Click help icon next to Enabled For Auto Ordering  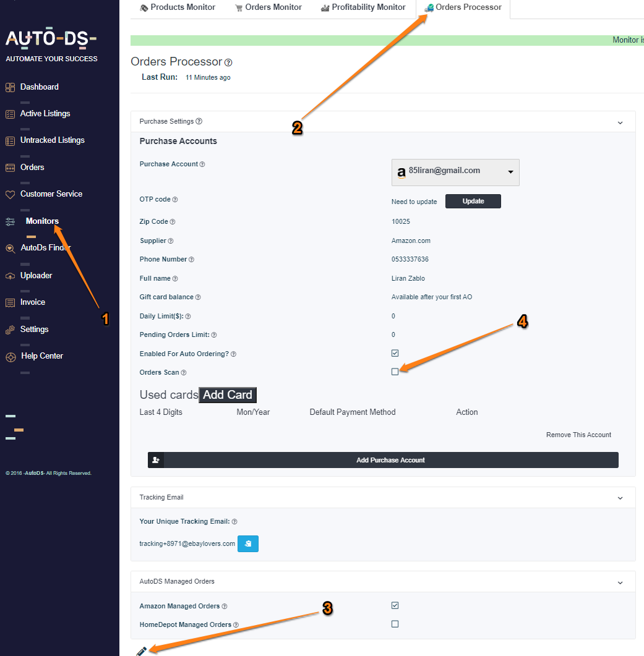pyautogui.click(x=234, y=354)
